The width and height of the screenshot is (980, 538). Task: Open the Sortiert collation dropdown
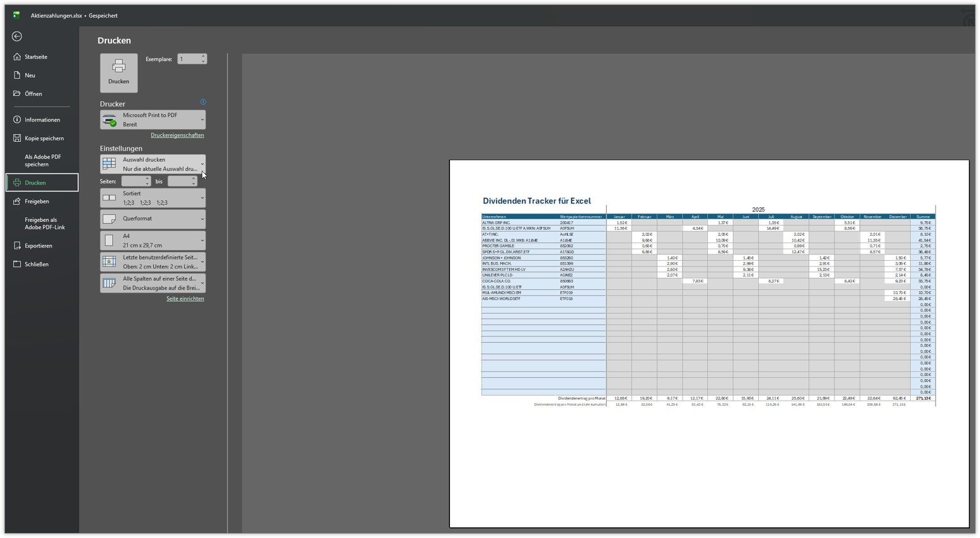click(x=153, y=198)
